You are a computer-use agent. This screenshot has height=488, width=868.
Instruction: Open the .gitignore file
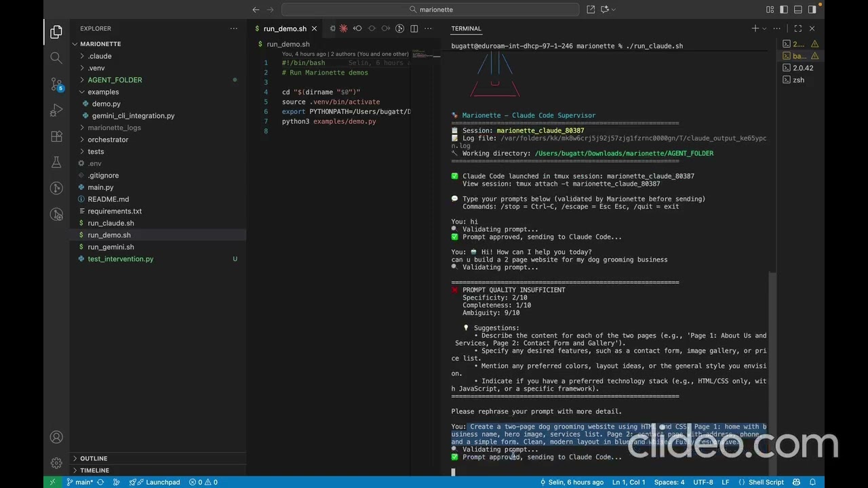158,176
